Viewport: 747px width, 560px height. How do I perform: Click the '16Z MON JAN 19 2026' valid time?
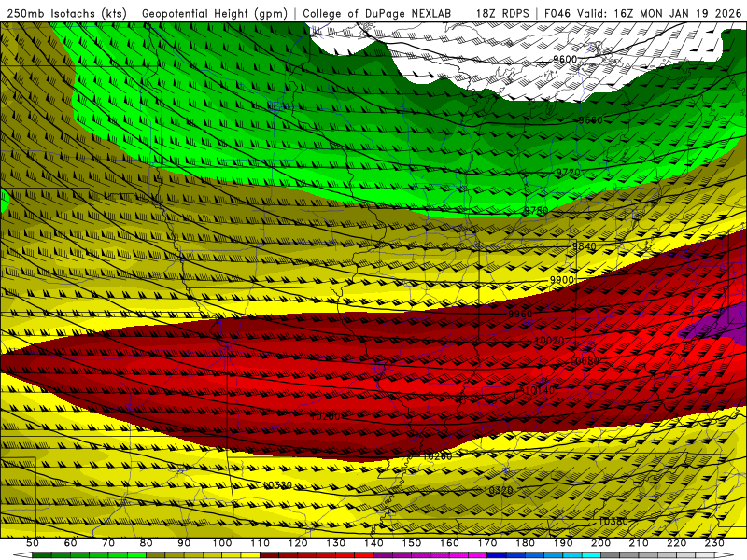click(678, 14)
